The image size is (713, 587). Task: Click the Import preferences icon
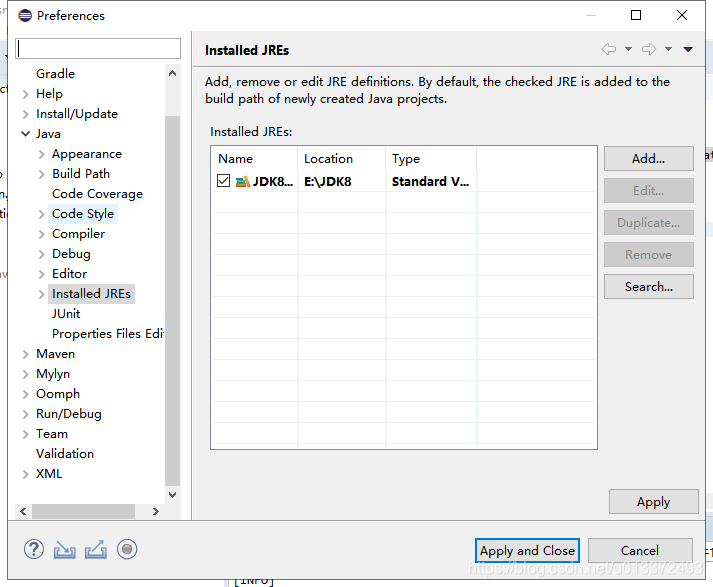coord(65,549)
